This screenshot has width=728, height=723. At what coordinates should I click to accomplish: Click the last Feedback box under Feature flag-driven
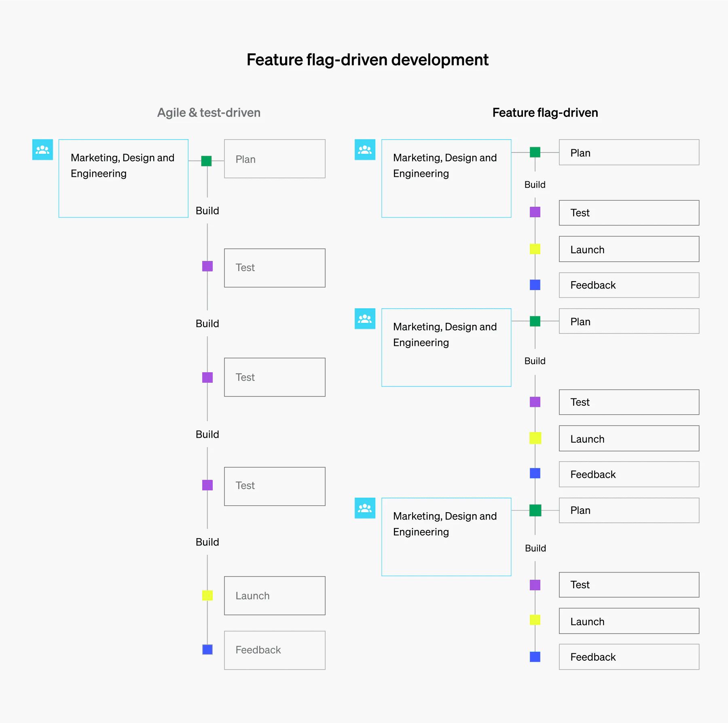pyautogui.click(x=629, y=657)
